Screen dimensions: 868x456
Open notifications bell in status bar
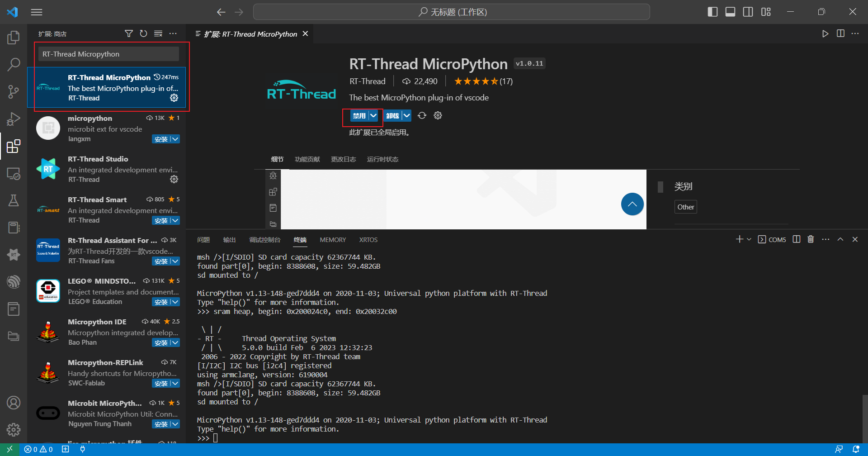point(856,449)
